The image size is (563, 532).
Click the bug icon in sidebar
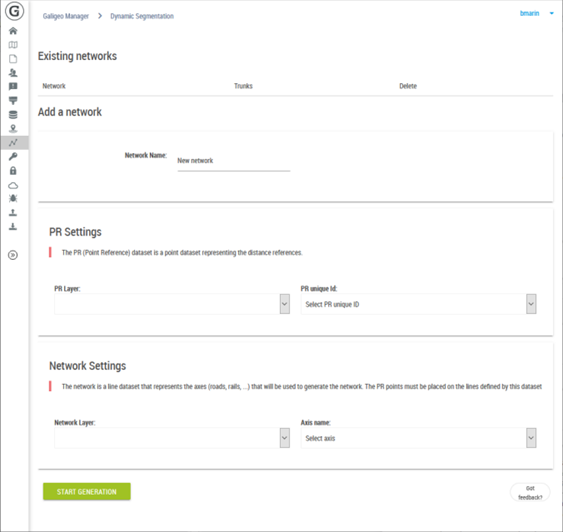[13, 198]
